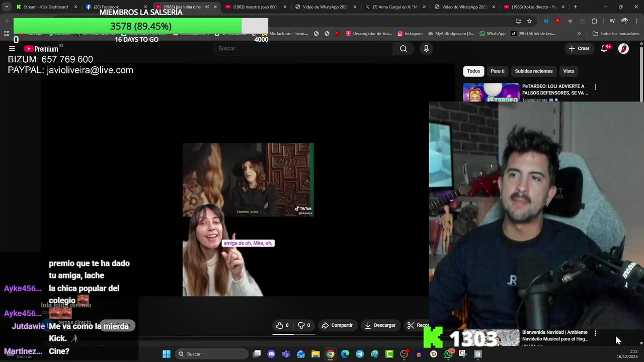Expand the Chrome tab search dropdown
The width and height of the screenshot is (644, 362).
click(x=7, y=7)
